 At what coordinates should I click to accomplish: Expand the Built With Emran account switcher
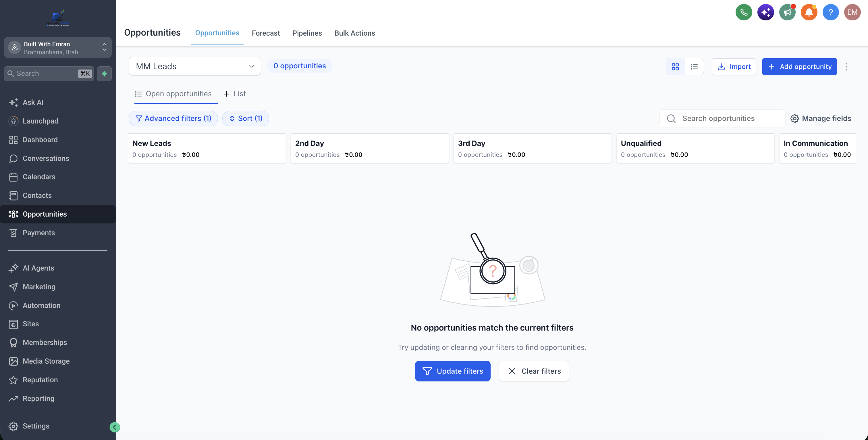(x=58, y=47)
